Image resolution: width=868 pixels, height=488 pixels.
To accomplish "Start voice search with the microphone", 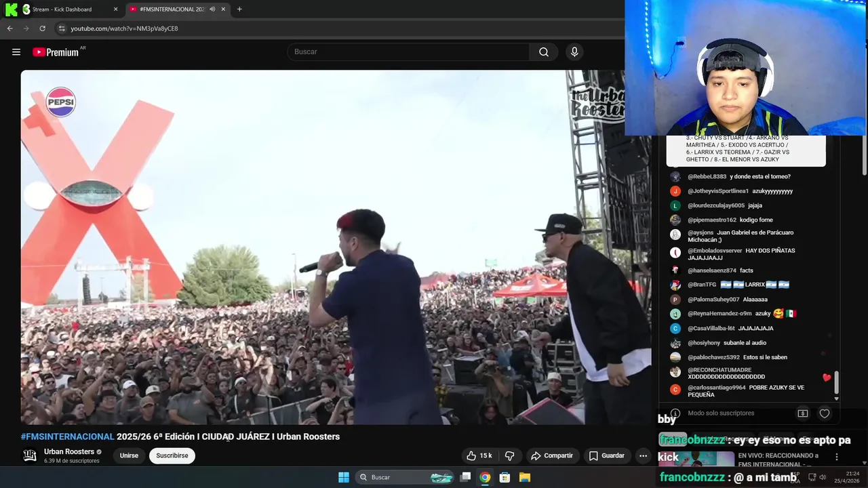I will coord(574,52).
